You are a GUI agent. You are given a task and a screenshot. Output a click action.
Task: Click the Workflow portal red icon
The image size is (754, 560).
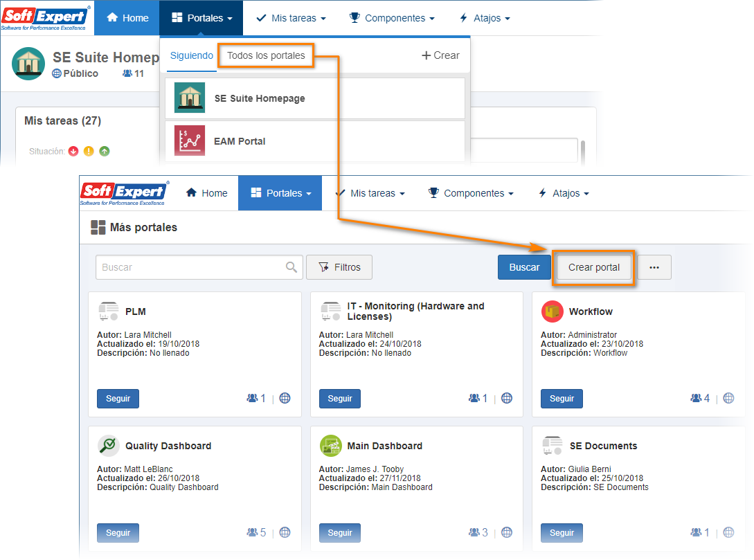click(x=552, y=311)
